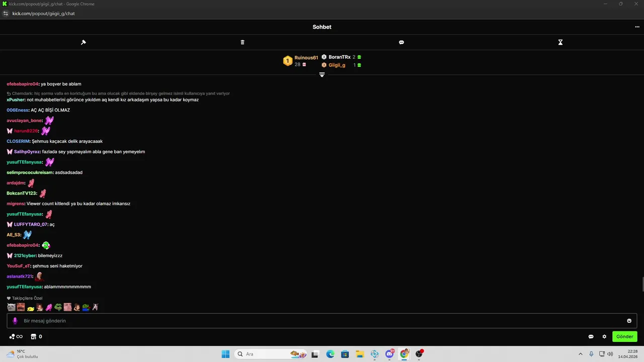
Task: Click blue butterfly emote in AE_53's message
Action: pyautogui.click(x=27, y=235)
